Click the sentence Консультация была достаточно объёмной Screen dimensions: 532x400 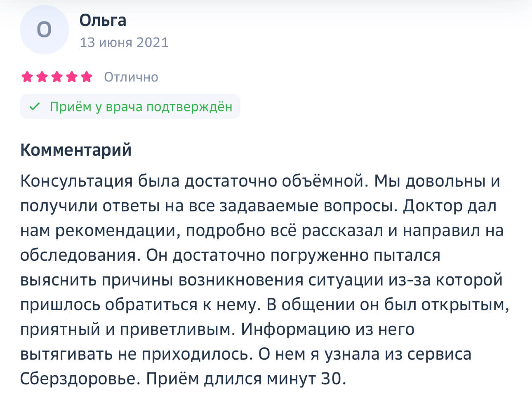[x=194, y=181]
